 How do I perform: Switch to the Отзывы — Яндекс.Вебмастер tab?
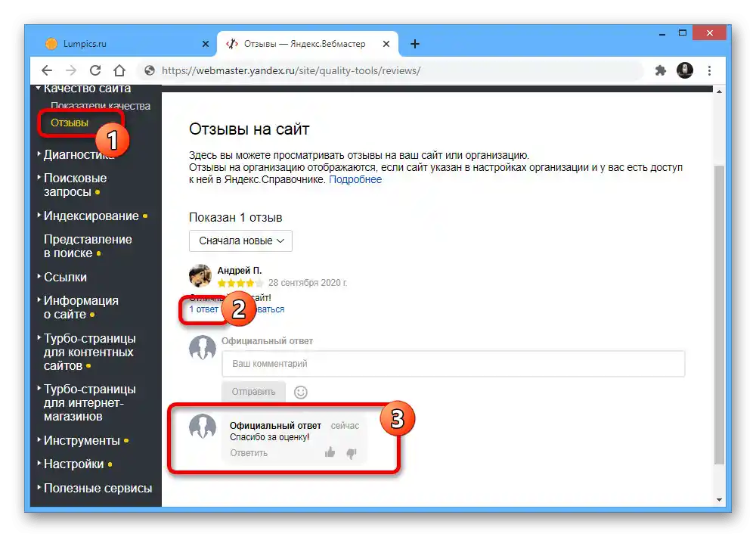[x=308, y=44]
